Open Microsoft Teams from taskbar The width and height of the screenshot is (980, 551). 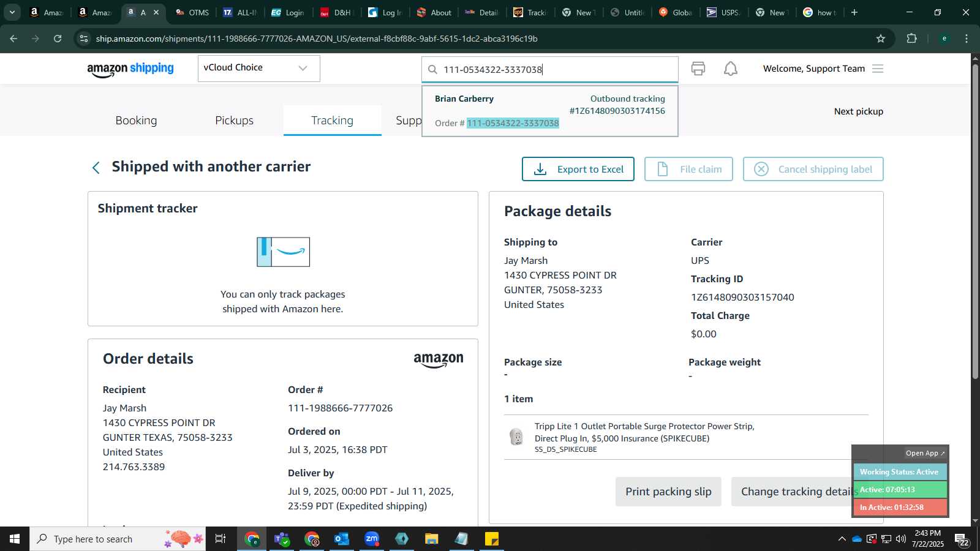[282, 539]
